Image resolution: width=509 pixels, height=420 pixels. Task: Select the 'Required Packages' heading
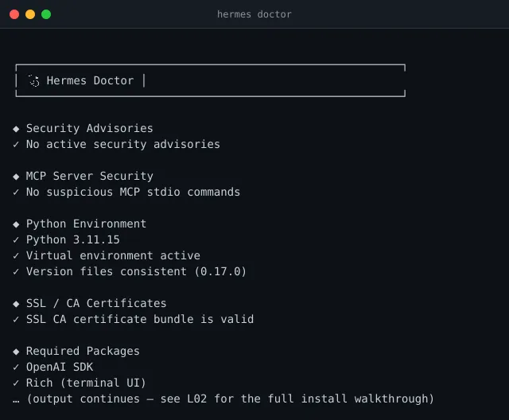[83, 351]
